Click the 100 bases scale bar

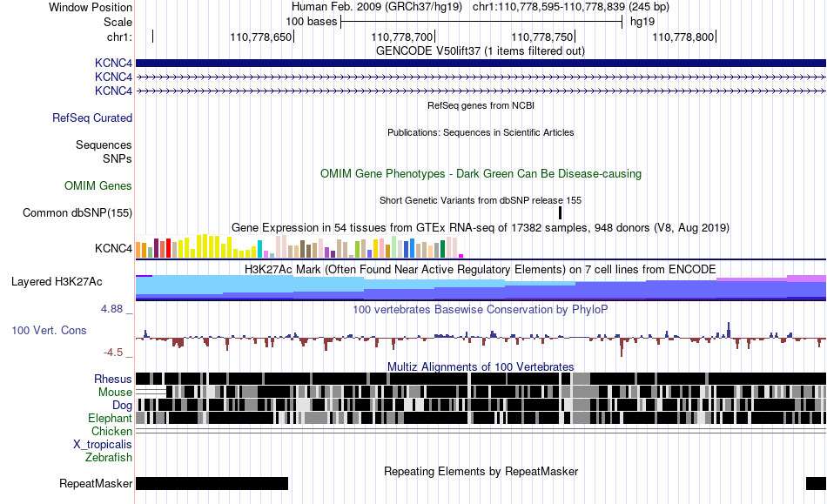481,22
